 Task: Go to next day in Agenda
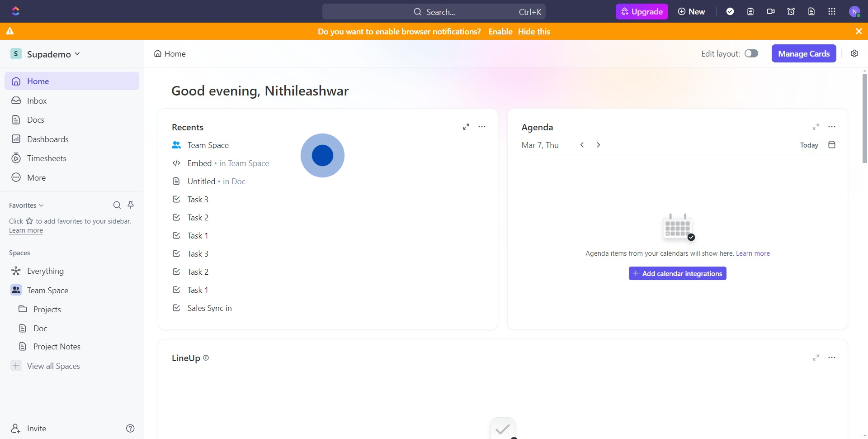tap(599, 145)
